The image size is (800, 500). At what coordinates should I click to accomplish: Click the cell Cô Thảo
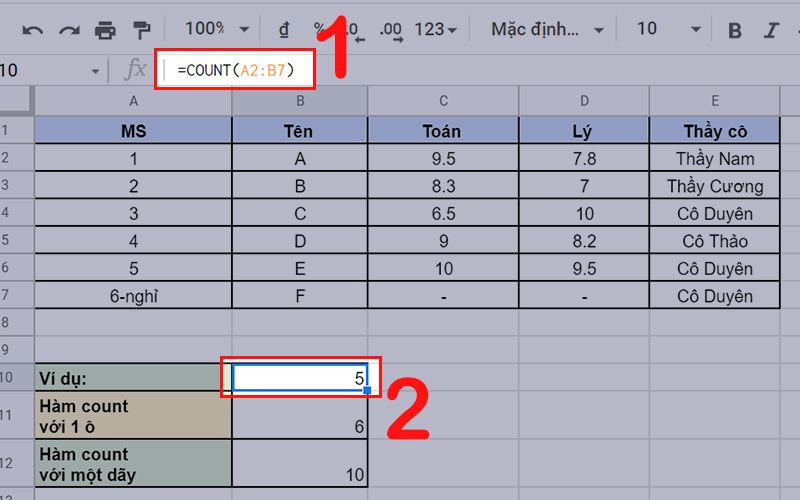(x=715, y=241)
